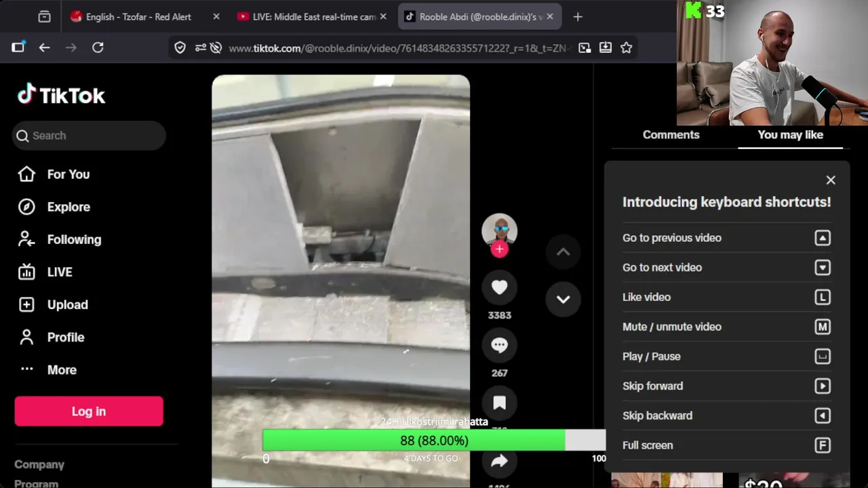Close the Middle East live cam tab
Screen dimensions: 868x488
tap(383, 17)
